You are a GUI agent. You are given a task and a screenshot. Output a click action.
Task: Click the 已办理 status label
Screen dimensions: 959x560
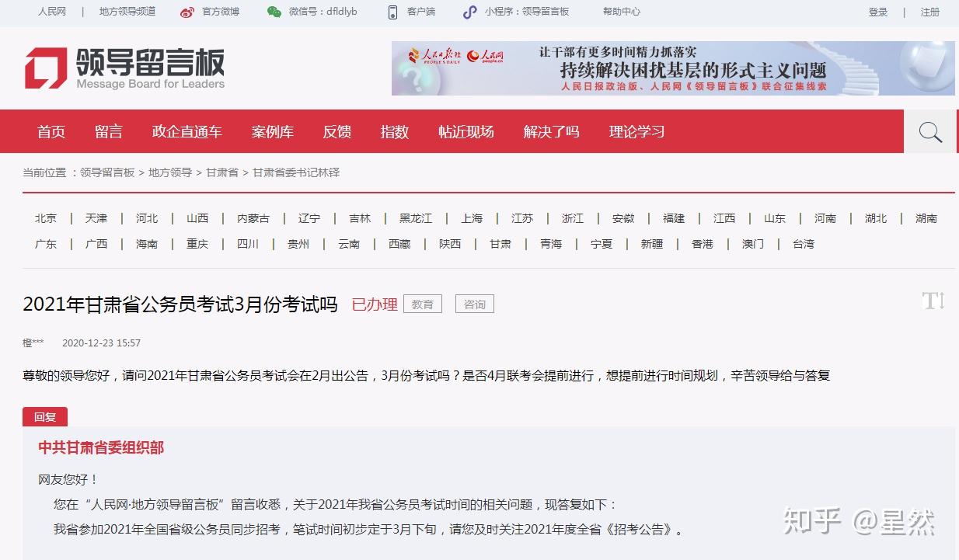[x=375, y=304]
